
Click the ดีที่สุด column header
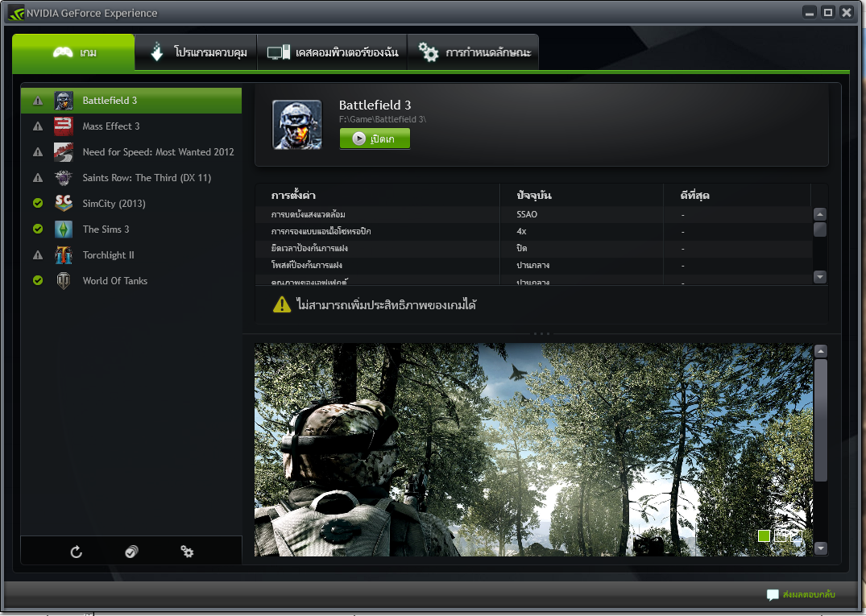click(694, 196)
